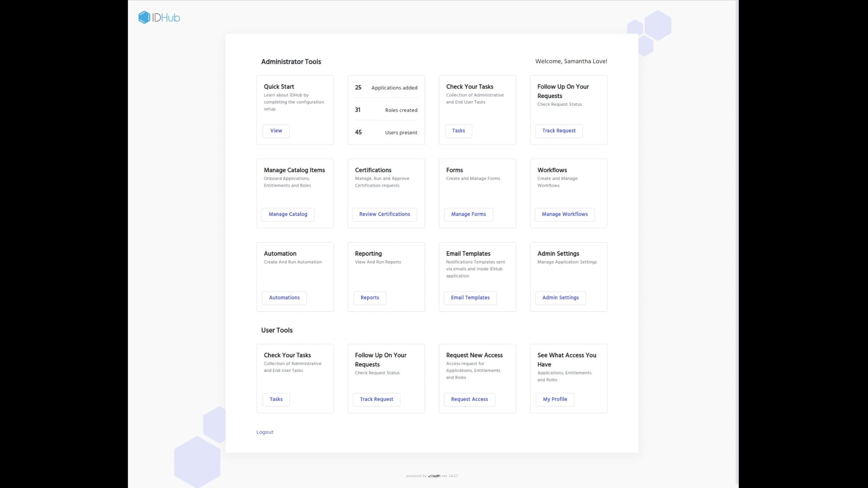Click Manage Catalog Items card title
This screenshot has width=868, height=488.
[x=294, y=170]
